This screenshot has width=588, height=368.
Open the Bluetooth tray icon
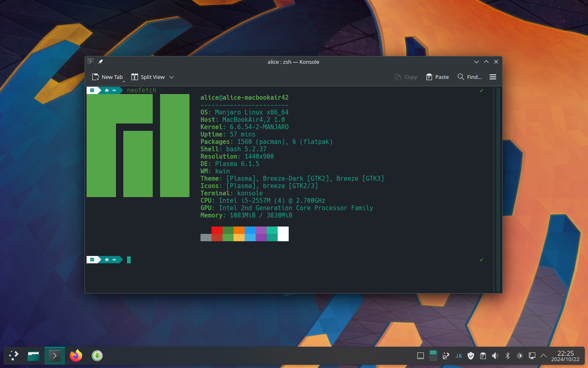508,356
